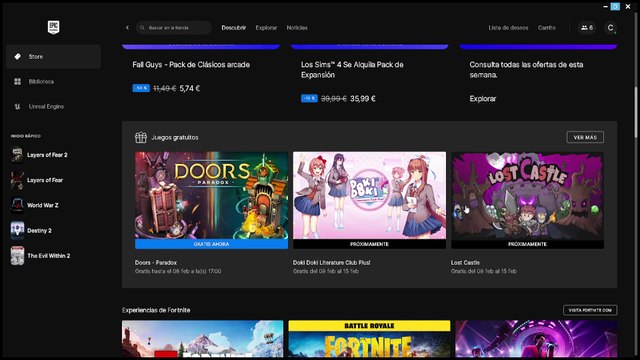Click the World War Z quick-launch icon
The width and height of the screenshot is (640, 360).
[x=17, y=205]
